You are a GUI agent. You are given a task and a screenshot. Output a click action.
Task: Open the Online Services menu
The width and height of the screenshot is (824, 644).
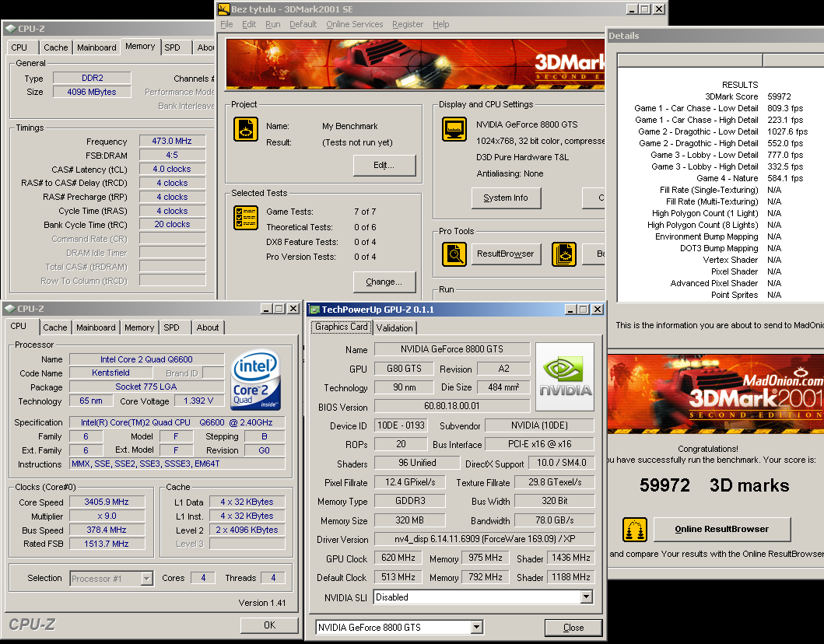tap(355, 24)
